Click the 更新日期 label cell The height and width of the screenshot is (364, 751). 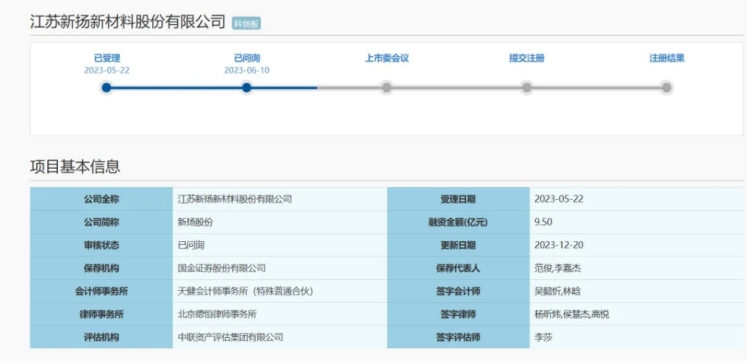point(458,245)
